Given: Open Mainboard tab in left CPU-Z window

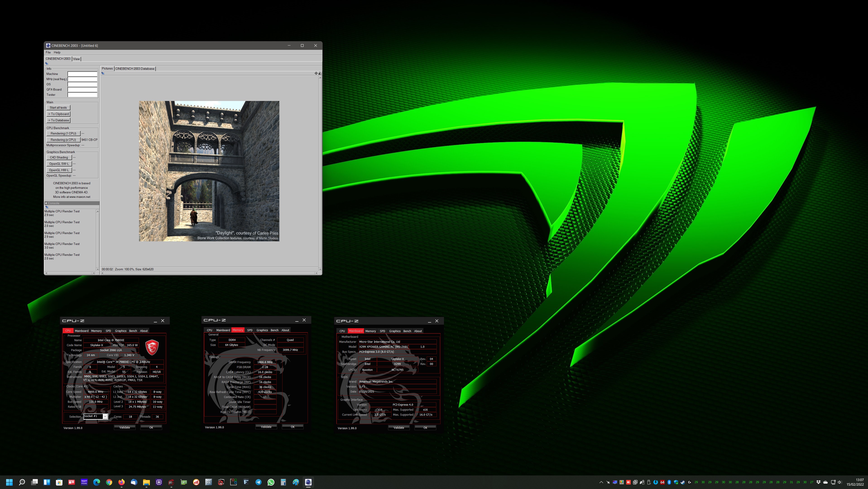Looking at the screenshot, I should pyautogui.click(x=82, y=331).
